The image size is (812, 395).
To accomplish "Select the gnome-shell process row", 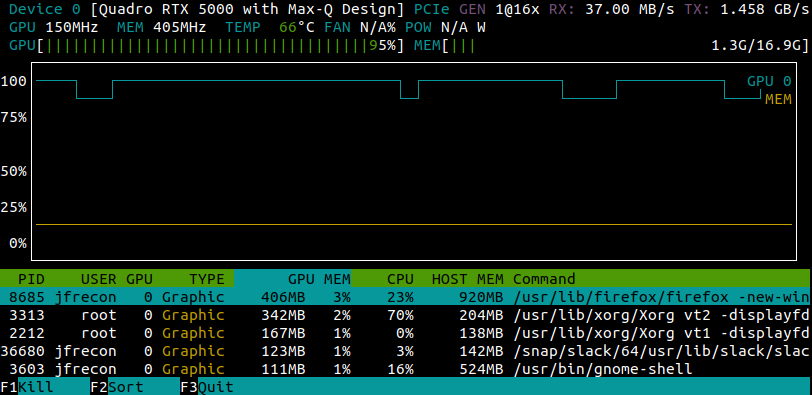I will (406, 369).
